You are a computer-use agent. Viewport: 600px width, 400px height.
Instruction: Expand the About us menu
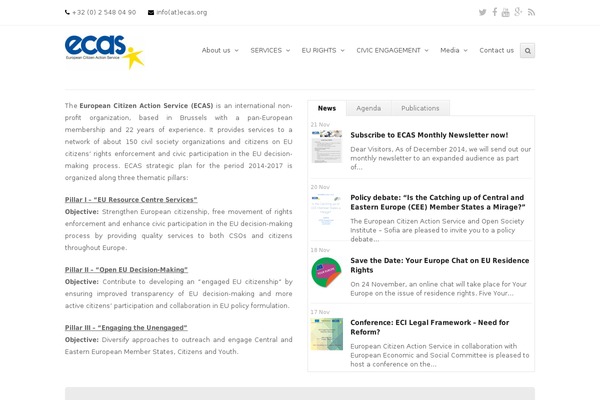[x=220, y=50]
